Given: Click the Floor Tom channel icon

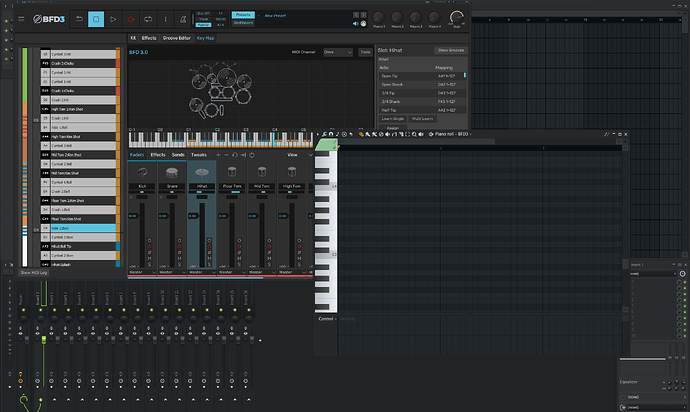Looking at the screenshot, I should 231,174.
